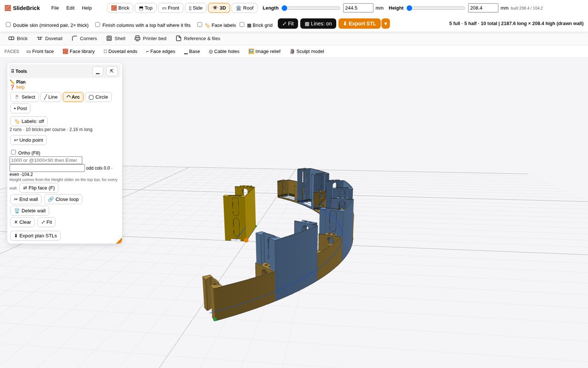Open the Brick tab
The height and width of the screenshot is (368, 588).
pos(18,39)
